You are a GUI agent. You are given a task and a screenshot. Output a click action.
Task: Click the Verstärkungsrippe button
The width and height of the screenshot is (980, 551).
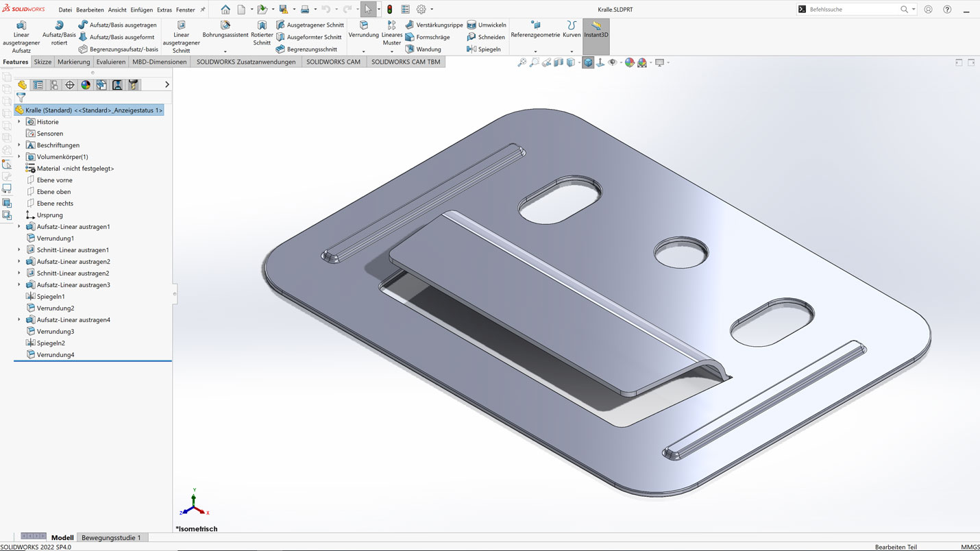[434, 25]
